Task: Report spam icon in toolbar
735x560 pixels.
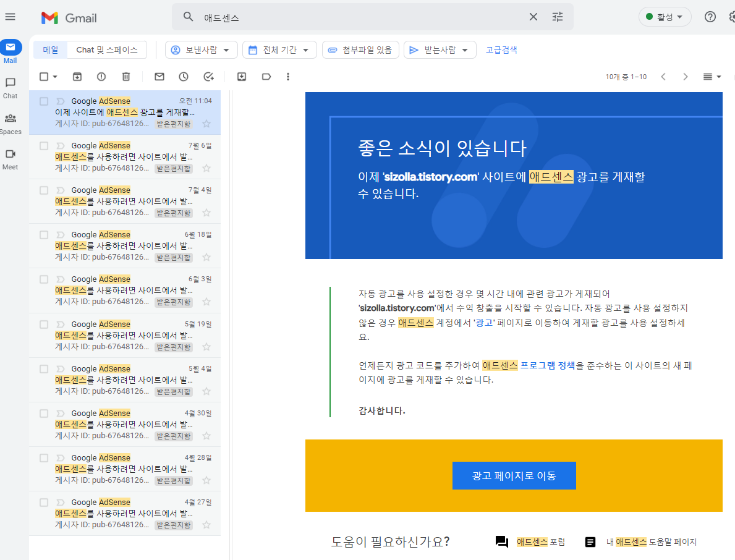Action: click(x=101, y=77)
